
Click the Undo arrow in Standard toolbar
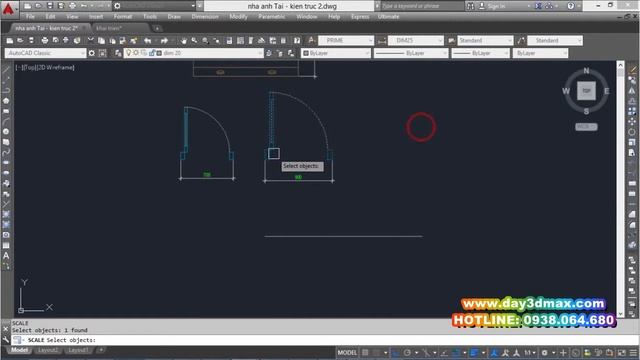[147, 40]
